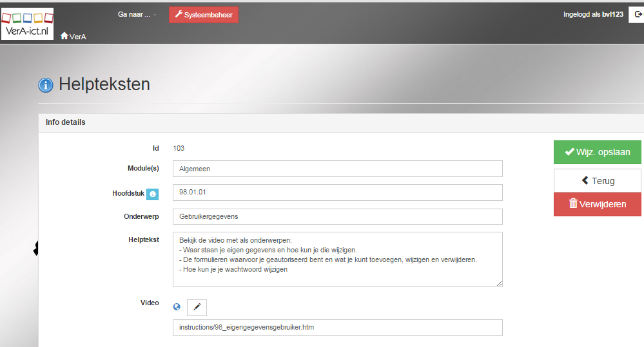Image resolution: width=644 pixels, height=347 pixels.
Task: Click the Info details panel header
Action: pyautogui.click(x=341, y=122)
